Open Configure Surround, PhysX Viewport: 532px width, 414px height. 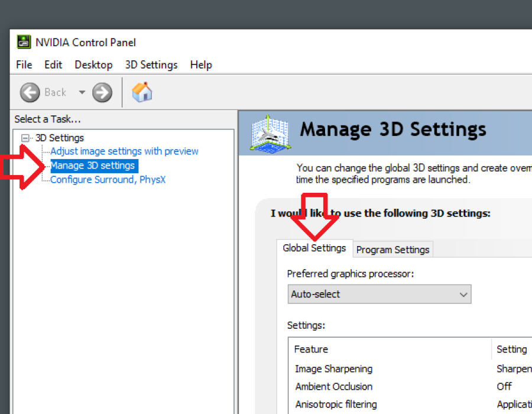[x=108, y=180]
